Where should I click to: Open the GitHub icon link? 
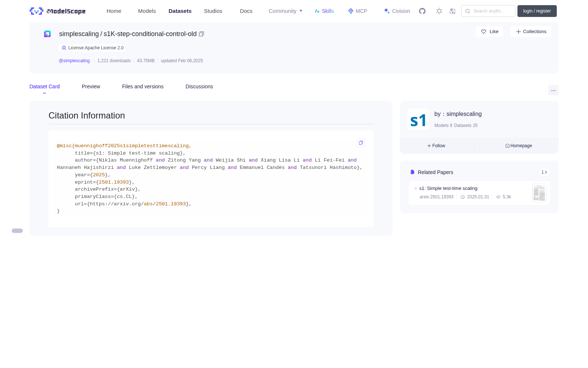[422, 11]
